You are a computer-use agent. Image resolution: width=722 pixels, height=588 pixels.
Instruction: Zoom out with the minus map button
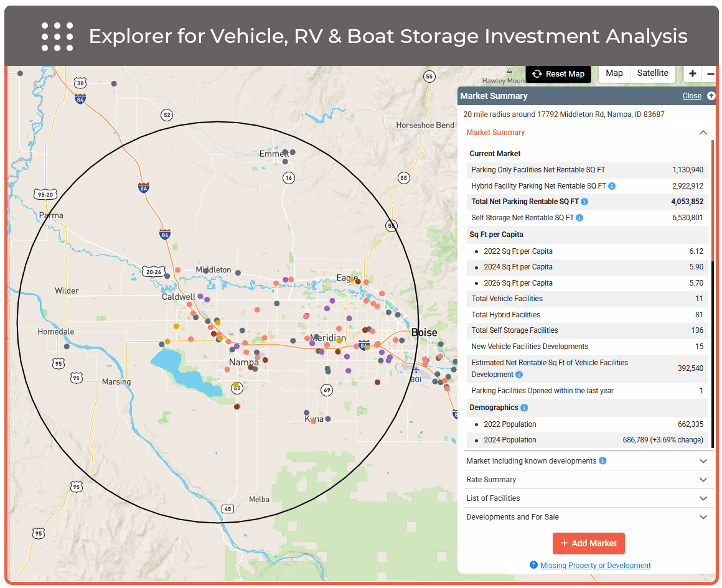tap(711, 73)
